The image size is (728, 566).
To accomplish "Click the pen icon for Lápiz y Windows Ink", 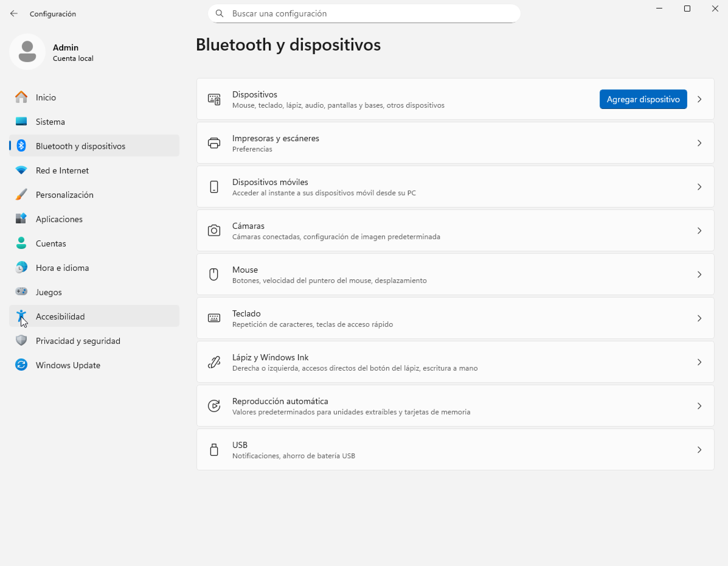I will click(214, 362).
